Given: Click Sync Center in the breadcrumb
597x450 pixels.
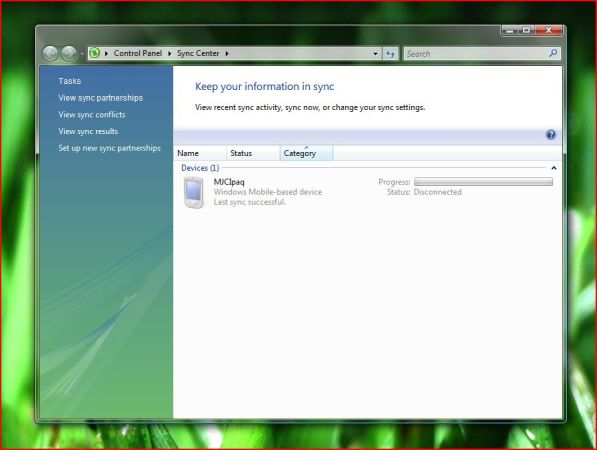Looking at the screenshot, I should (x=198, y=53).
